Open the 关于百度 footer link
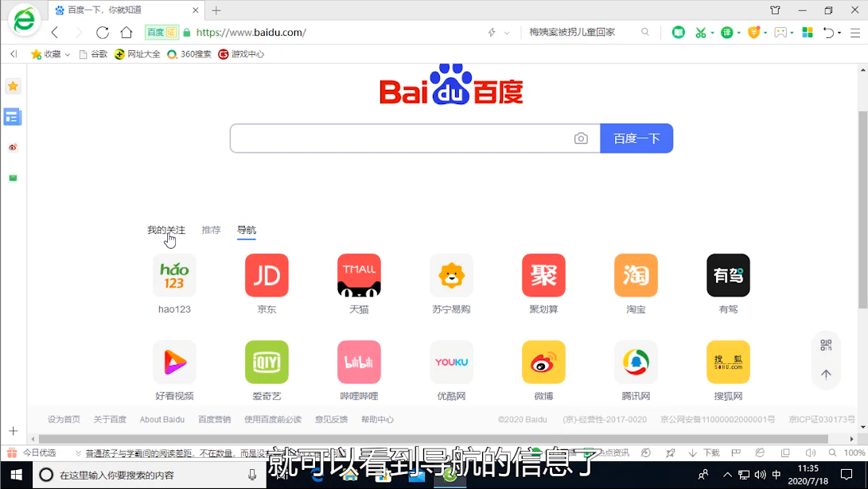The image size is (868, 489). click(110, 419)
